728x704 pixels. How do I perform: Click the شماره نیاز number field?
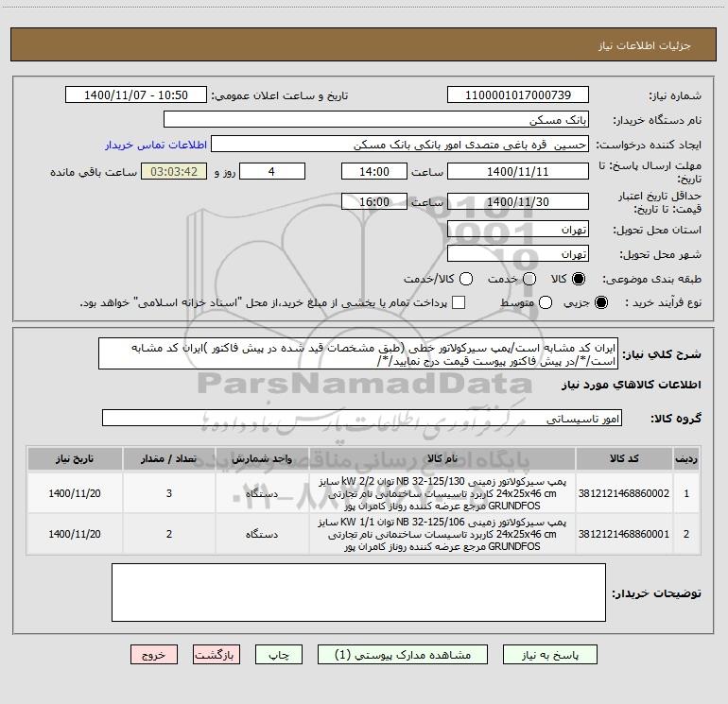tap(517, 95)
